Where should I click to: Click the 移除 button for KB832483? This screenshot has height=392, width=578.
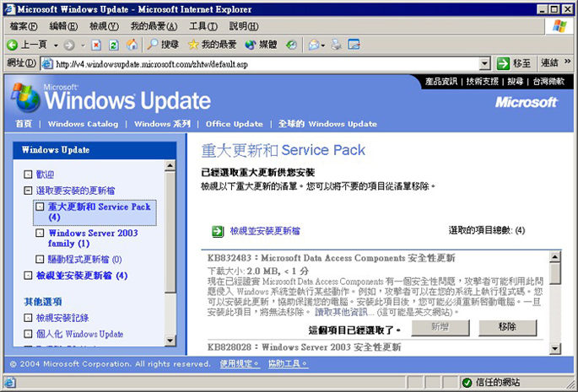click(x=508, y=327)
